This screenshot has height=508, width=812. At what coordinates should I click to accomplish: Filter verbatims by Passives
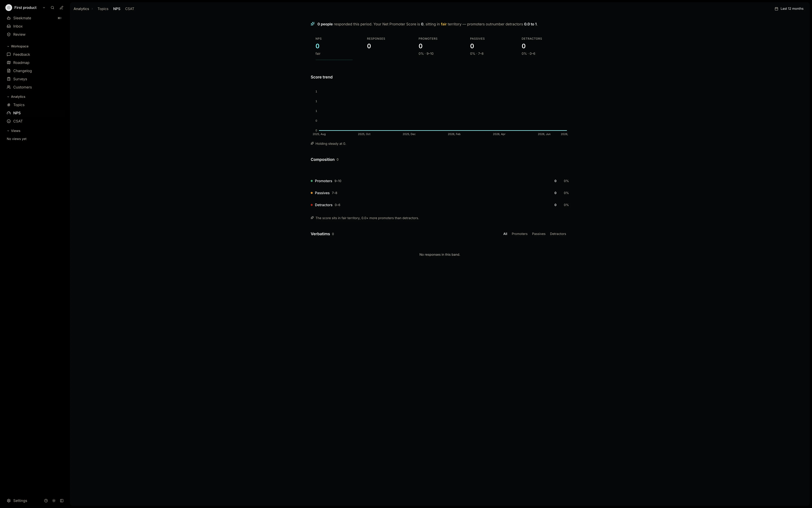[539, 234]
